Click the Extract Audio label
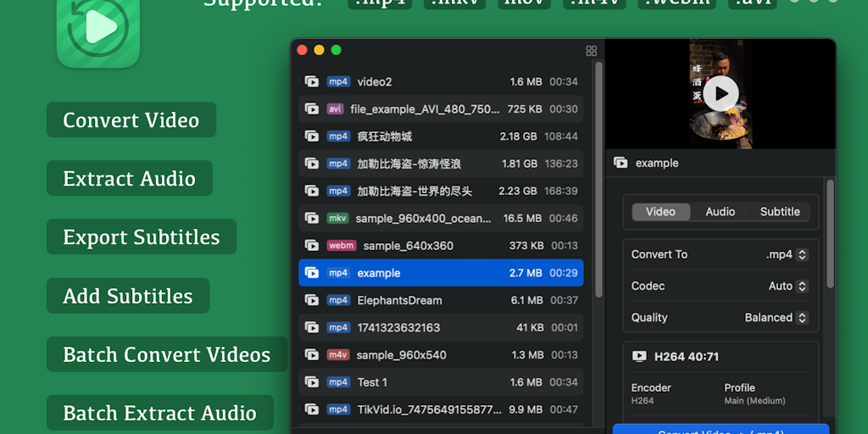This screenshot has width=868, height=434. click(x=129, y=179)
